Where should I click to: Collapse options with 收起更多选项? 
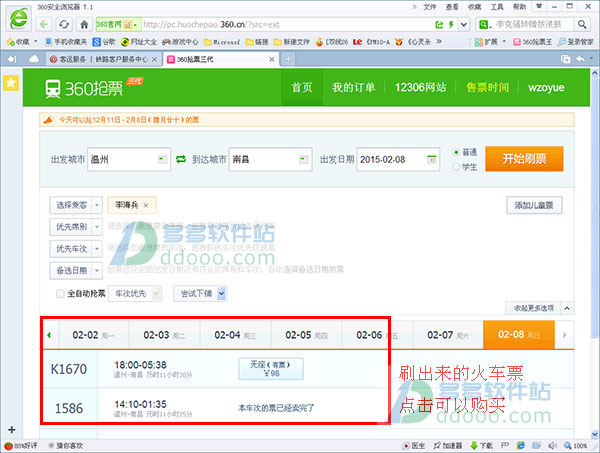540,308
